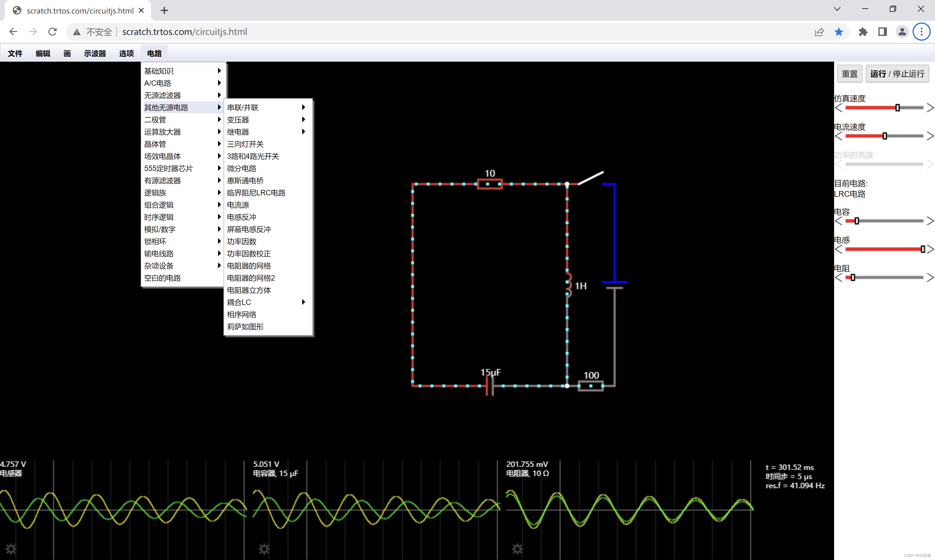This screenshot has width=935, height=560.
Task: Click the browser back arrow
Action: click(x=13, y=32)
